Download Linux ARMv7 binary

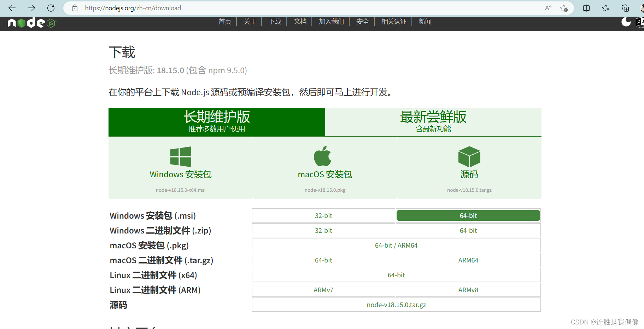[x=323, y=290]
